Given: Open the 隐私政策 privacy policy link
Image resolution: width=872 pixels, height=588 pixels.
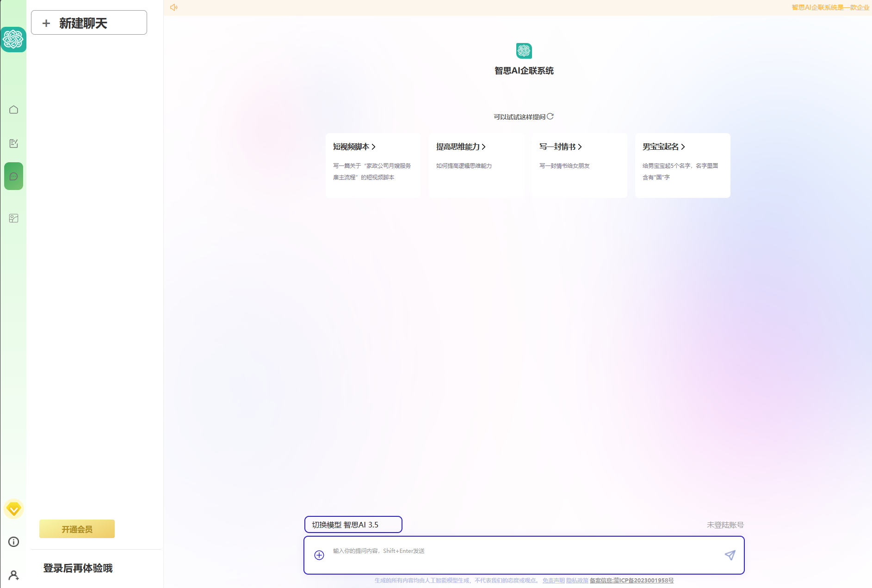Looking at the screenshot, I should click(x=576, y=580).
